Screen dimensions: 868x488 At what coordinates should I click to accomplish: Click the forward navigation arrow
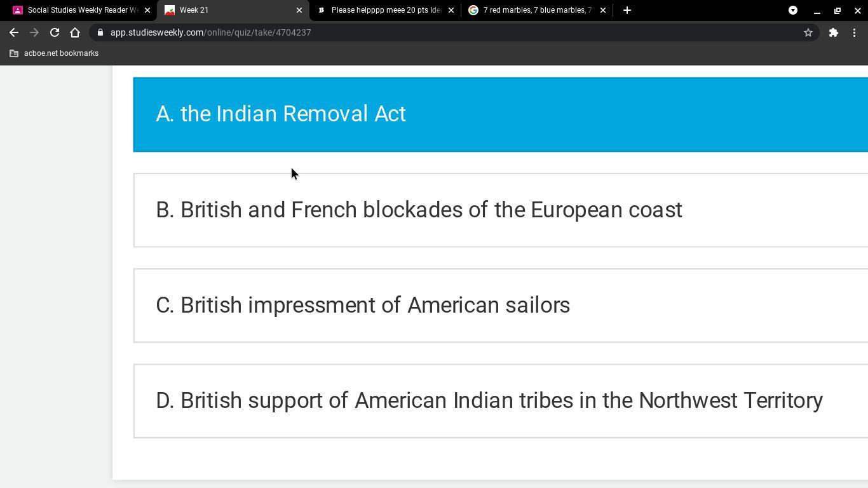pos(34,32)
